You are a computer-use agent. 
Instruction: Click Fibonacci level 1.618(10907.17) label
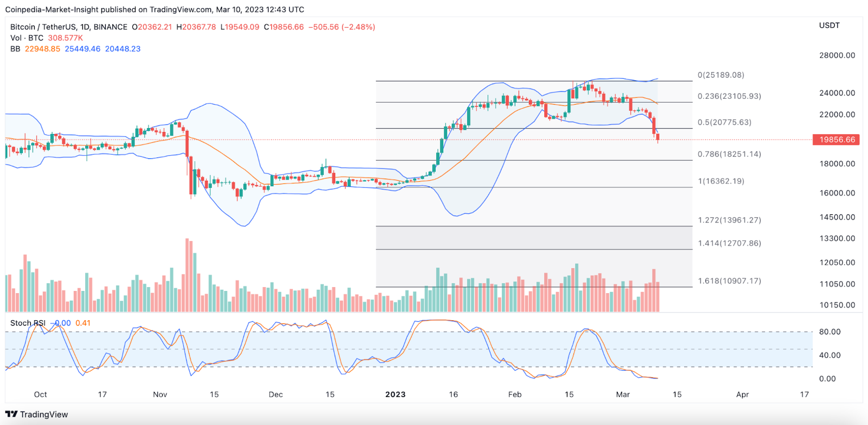tap(729, 281)
